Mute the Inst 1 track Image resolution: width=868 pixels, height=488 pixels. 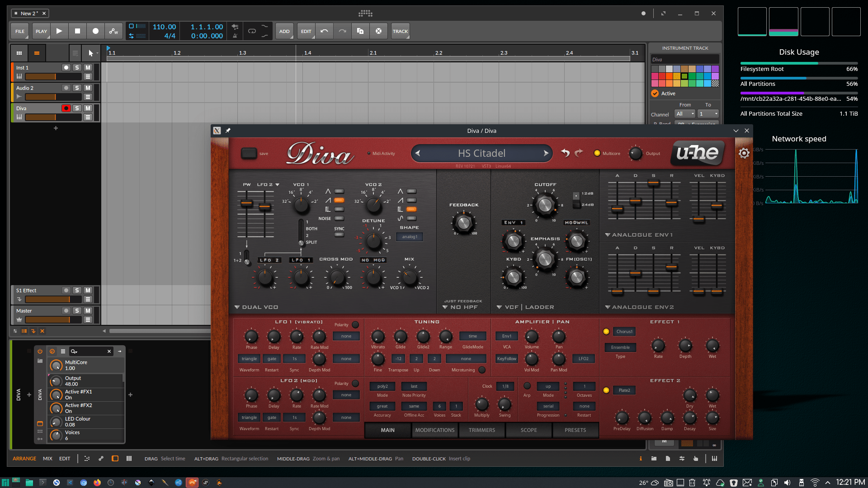point(88,68)
